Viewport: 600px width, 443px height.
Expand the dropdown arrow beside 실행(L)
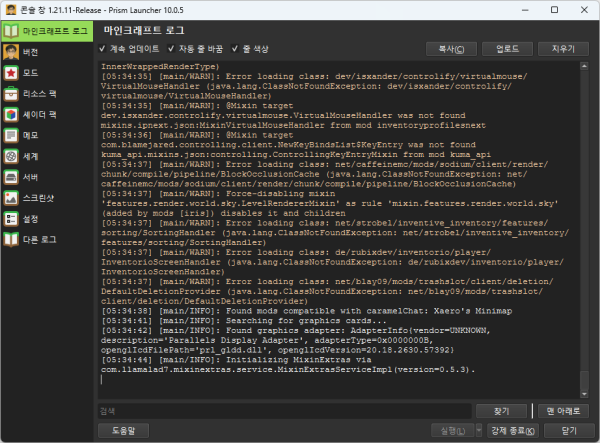[479, 431]
